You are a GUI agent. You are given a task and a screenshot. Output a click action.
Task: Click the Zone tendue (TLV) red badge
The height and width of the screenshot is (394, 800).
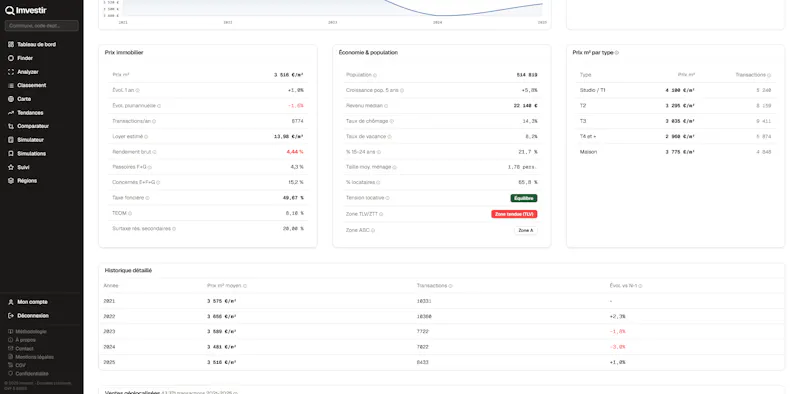514,214
